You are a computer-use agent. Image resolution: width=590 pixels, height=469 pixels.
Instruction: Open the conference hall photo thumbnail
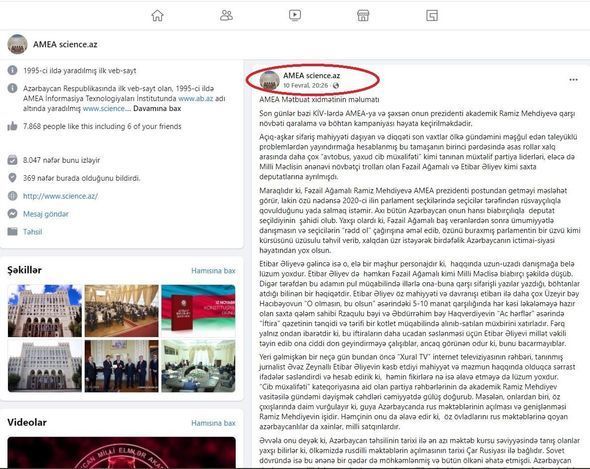click(122, 311)
